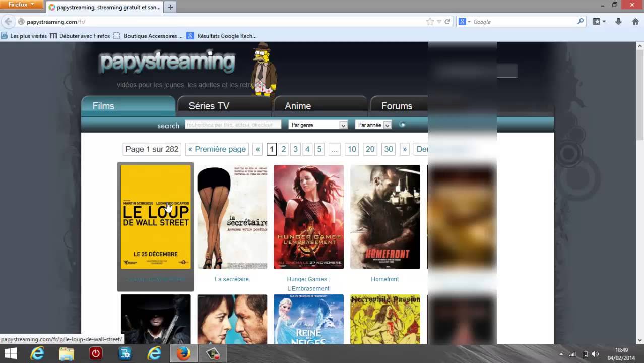Viewport: 644px width, 363px height.
Task: Open the screen recorder taskbar icon
Action: [x=212, y=354]
